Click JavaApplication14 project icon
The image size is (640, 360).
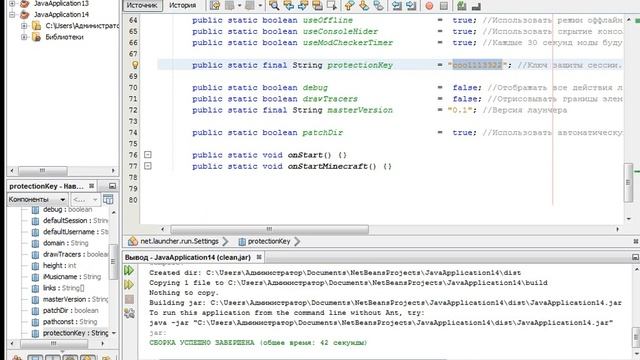(25, 15)
